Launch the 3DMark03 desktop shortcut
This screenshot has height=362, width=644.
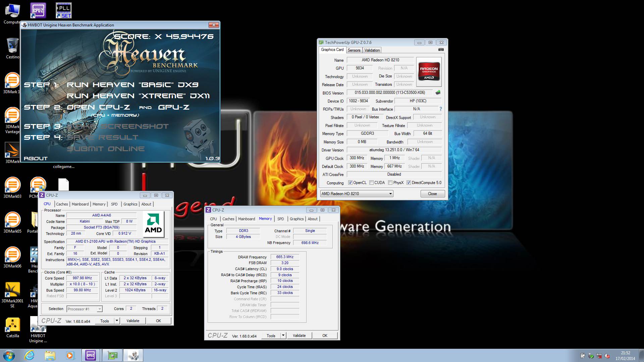point(12,187)
